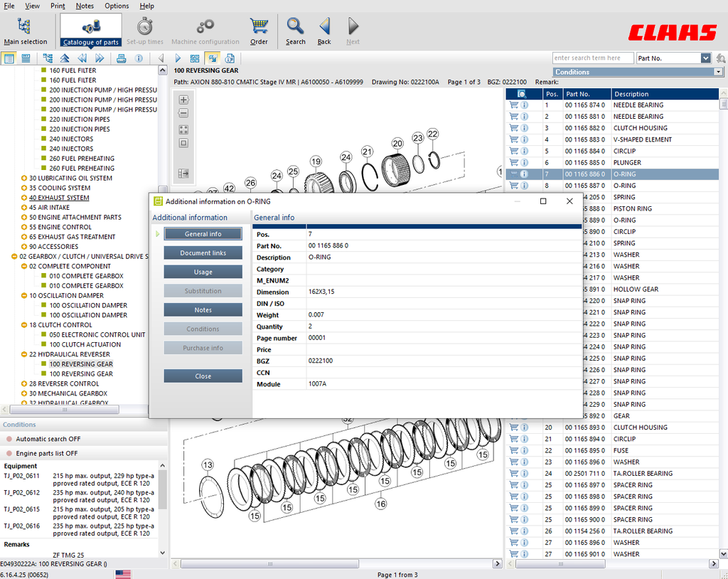This screenshot has height=579, width=728.
Task: Click the list-with-arrow icon in drawing toolbar
Action: (183, 174)
